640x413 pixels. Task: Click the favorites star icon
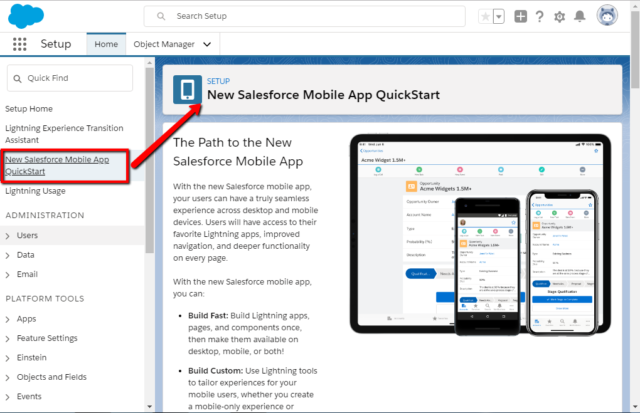[x=483, y=17]
